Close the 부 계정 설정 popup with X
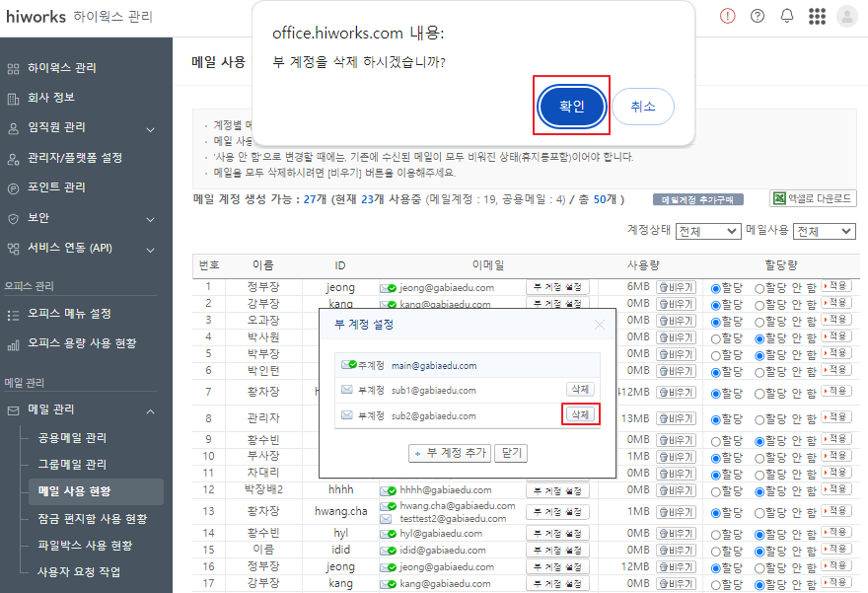 pos(599,325)
